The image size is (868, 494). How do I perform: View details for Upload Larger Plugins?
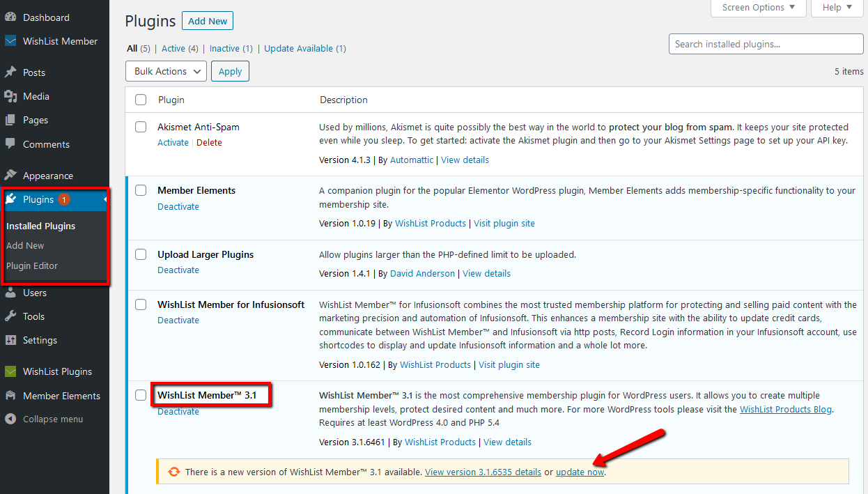[486, 273]
